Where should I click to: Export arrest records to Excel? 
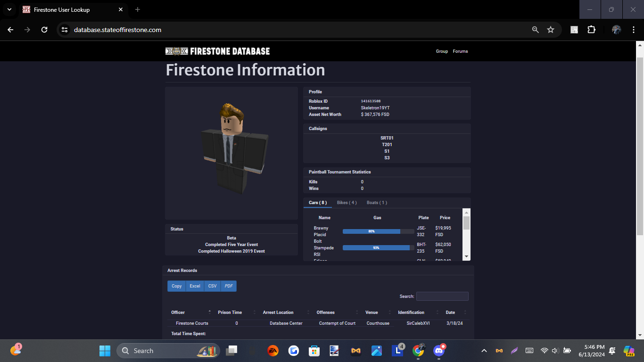[x=195, y=286]
